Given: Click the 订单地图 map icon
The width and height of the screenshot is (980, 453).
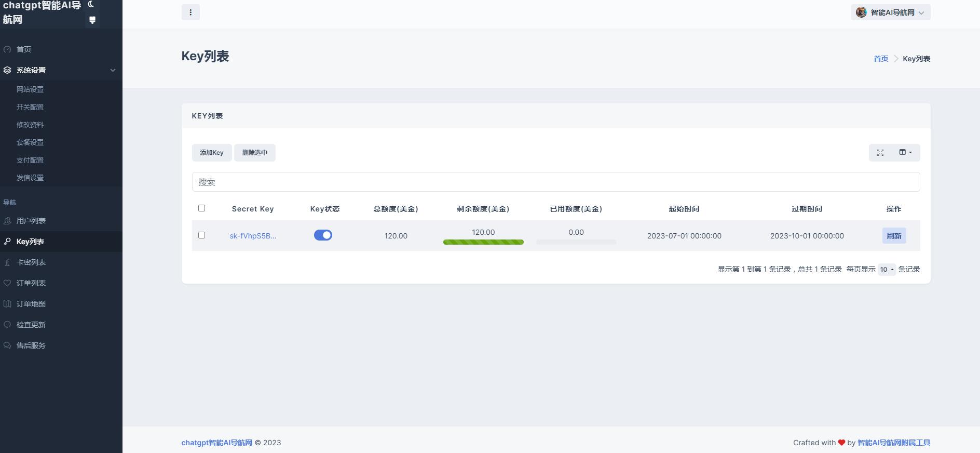Looking at the screenshot, I should [7, 304].
